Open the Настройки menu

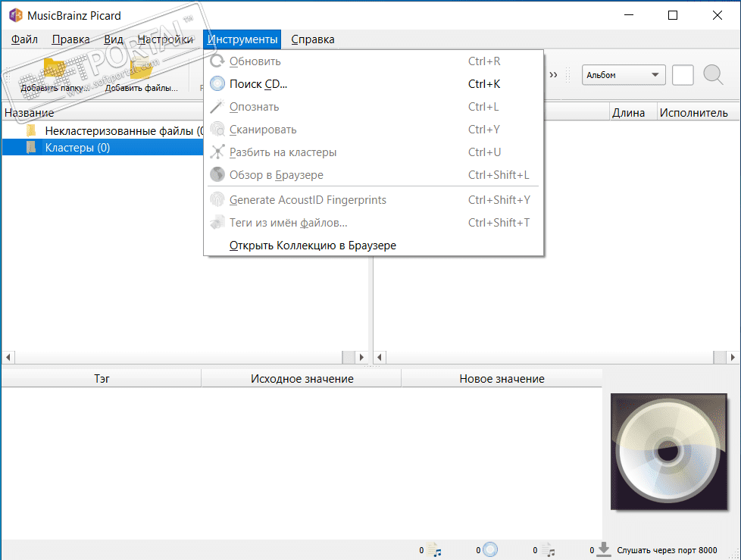[165, 39]
